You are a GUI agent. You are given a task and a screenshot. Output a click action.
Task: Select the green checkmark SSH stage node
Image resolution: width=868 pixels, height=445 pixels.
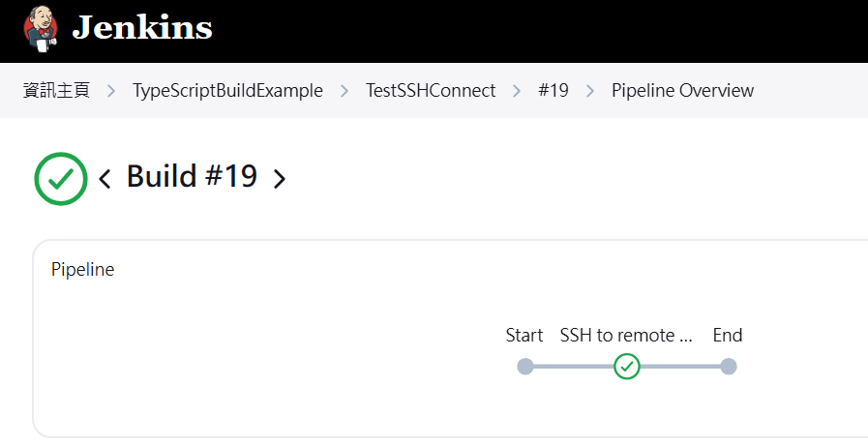click(627, 367)
